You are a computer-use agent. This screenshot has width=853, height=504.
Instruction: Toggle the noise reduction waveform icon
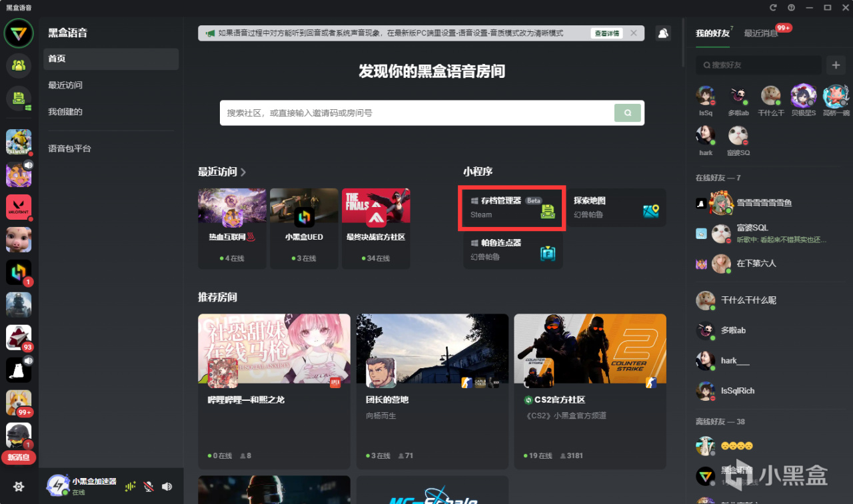[x=131, y=487]
